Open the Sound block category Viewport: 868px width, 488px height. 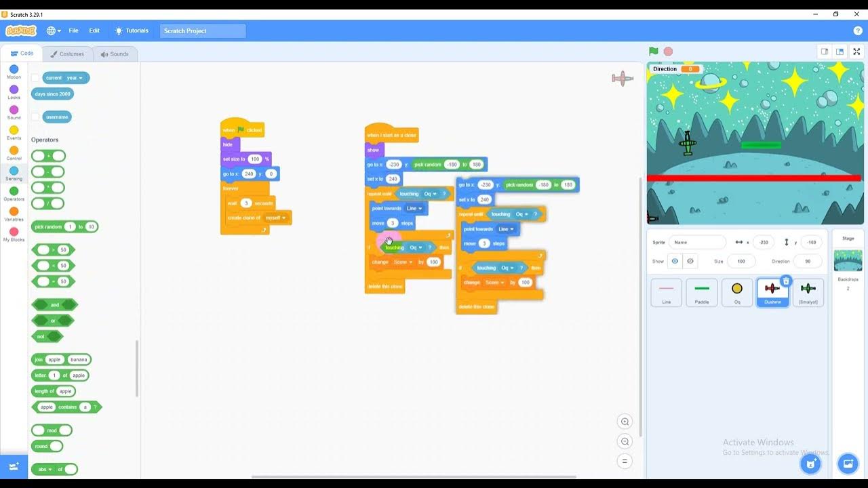[x=14, y=113]
